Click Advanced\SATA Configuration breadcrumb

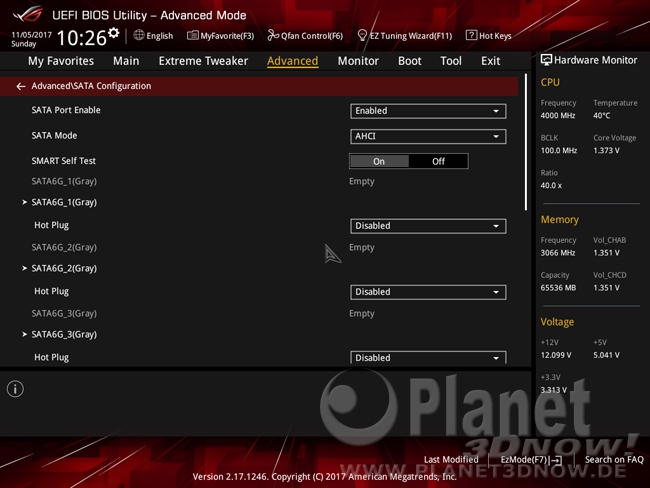coord(91,86)
